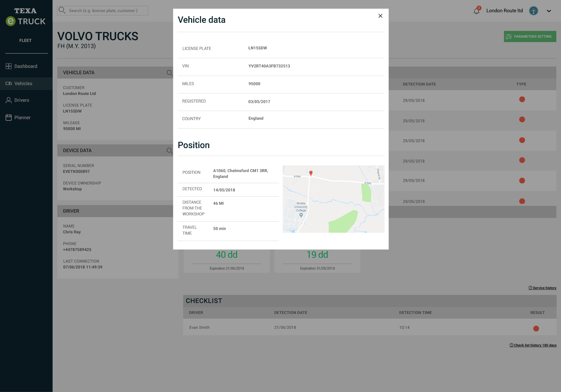The width and height of the screenshot is (561, 392).
Task: Click registered date 03/05/2017
Action: click(x=259, y=102)
